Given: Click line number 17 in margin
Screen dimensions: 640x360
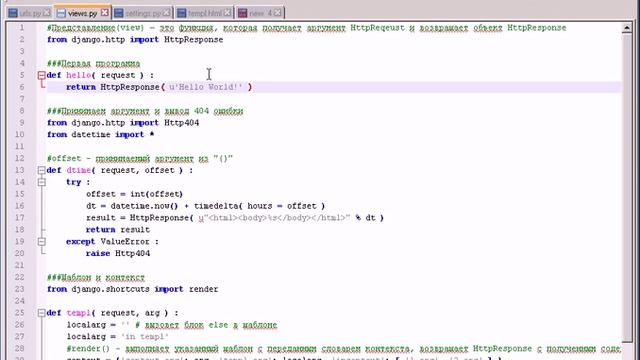Looking at the screenshot, I should click(x=20, y=218).
